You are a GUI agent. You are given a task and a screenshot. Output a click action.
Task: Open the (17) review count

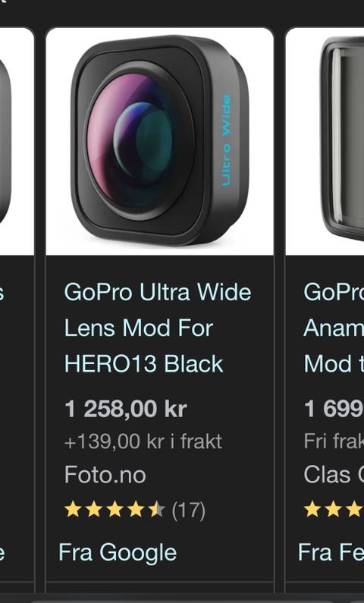coord(188,510)
